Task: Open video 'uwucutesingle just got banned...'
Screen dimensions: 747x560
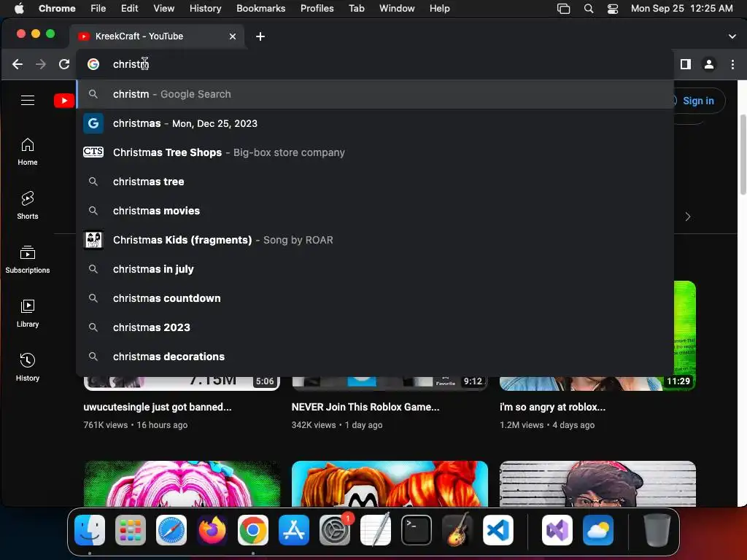Action: coord(158,407)
